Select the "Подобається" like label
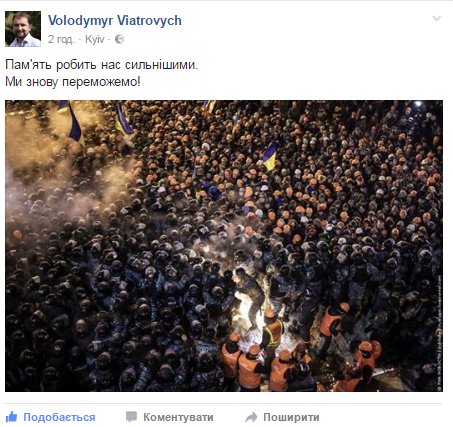Viewport: 453px width, 427px height. [59, 417]
